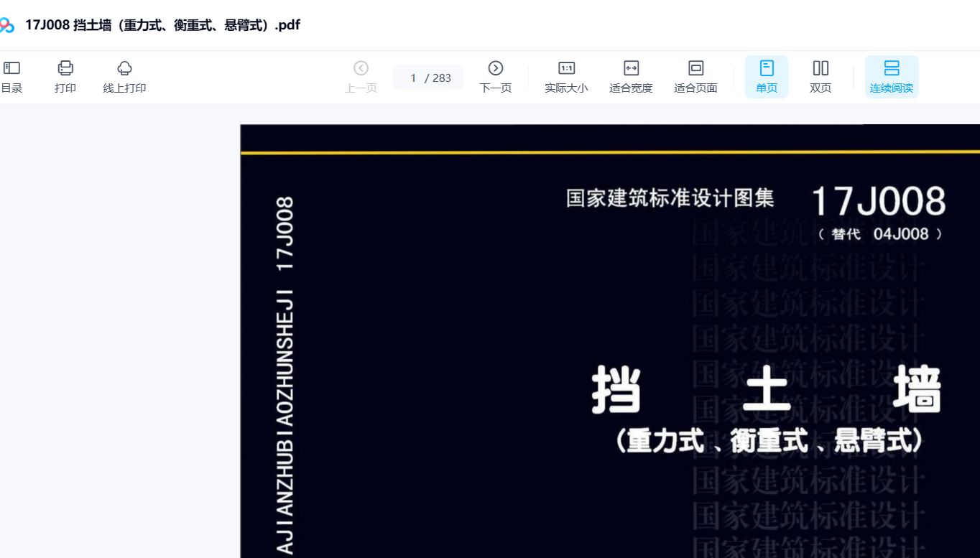Switch to 双页 double page mode
980x558 pixels.
pyautogui.click(x=820, y=77)
